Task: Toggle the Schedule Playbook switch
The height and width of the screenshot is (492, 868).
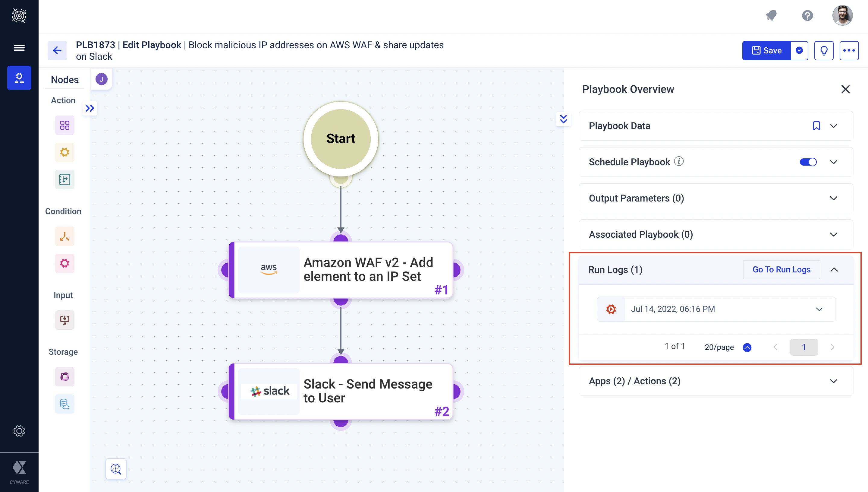Action: pyautogui.click(x=808, y=162)
